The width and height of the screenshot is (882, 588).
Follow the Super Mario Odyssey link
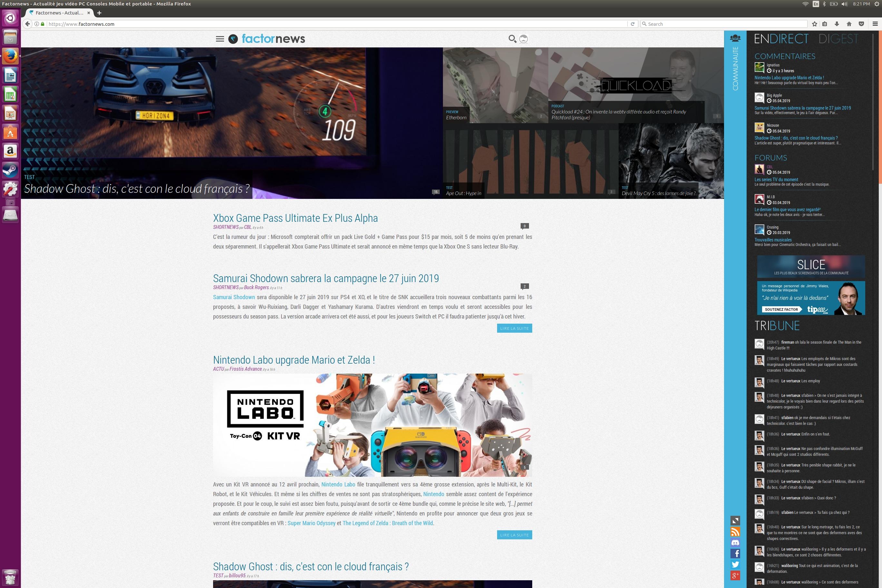(311, 523)
